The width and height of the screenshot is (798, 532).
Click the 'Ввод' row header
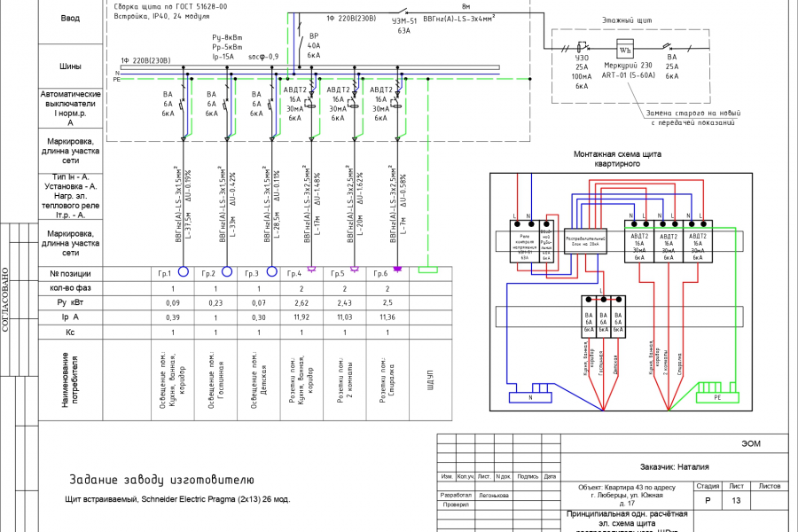[x=70, y=19]
